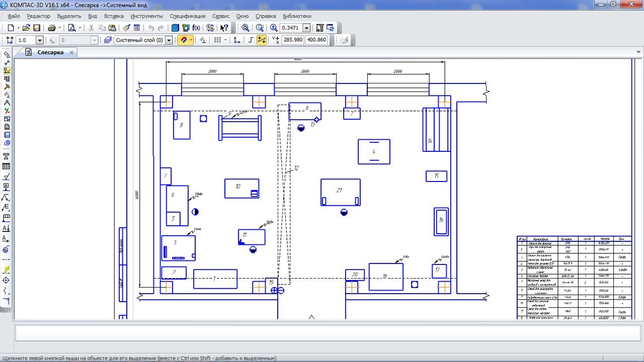Toggle the magnet snapping button
Image resolution: width=644 pixels, height=362 pixels.
(184, 40)
